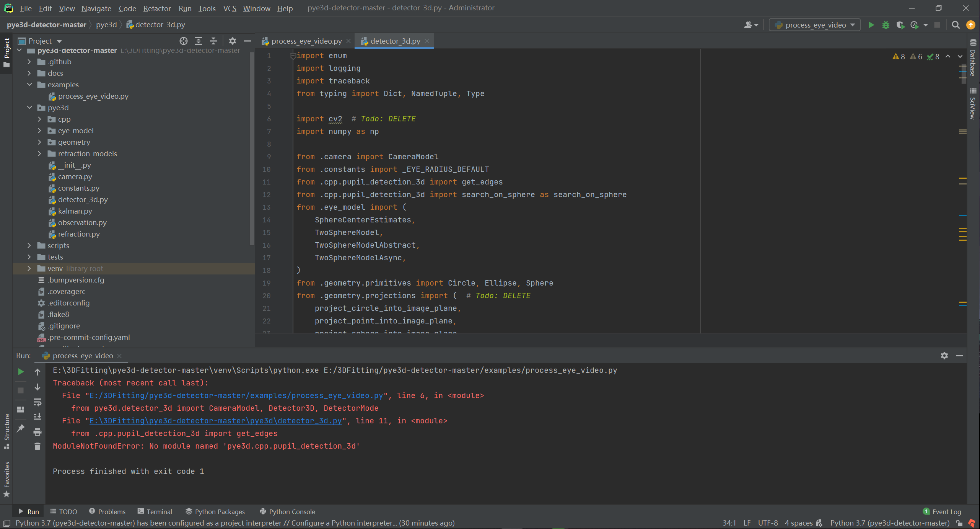Open the VCS menu
Viewport: 980px width, 529px height.
pos(230,8)
